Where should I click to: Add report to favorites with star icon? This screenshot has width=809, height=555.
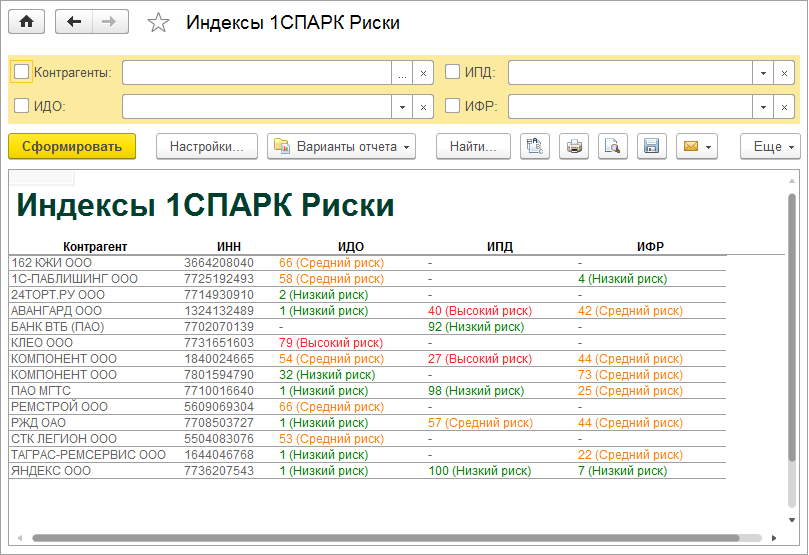[x=158, y=24]
